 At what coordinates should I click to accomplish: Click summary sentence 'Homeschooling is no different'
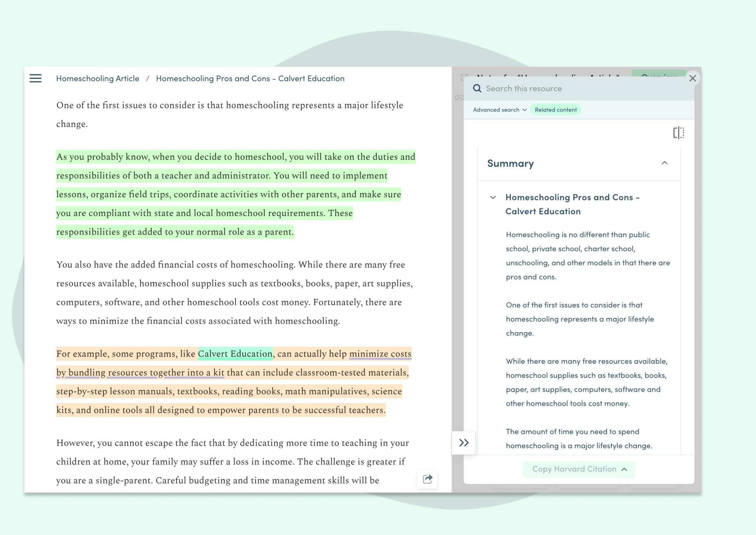pos(588,256)
